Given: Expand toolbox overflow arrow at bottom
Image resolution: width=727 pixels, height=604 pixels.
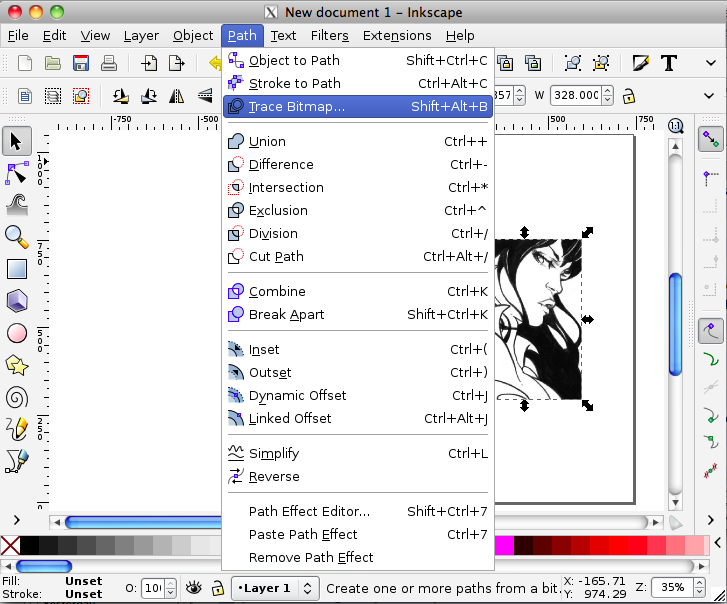Looking at the screenshot, I should pyautogui.click(x=17, y=520).
